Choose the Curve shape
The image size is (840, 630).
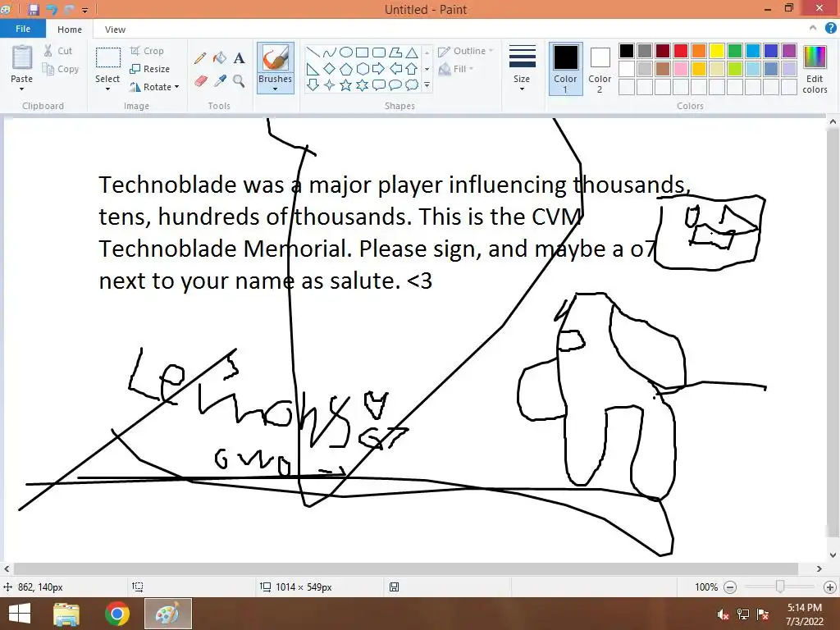click(x=330, y=52)
